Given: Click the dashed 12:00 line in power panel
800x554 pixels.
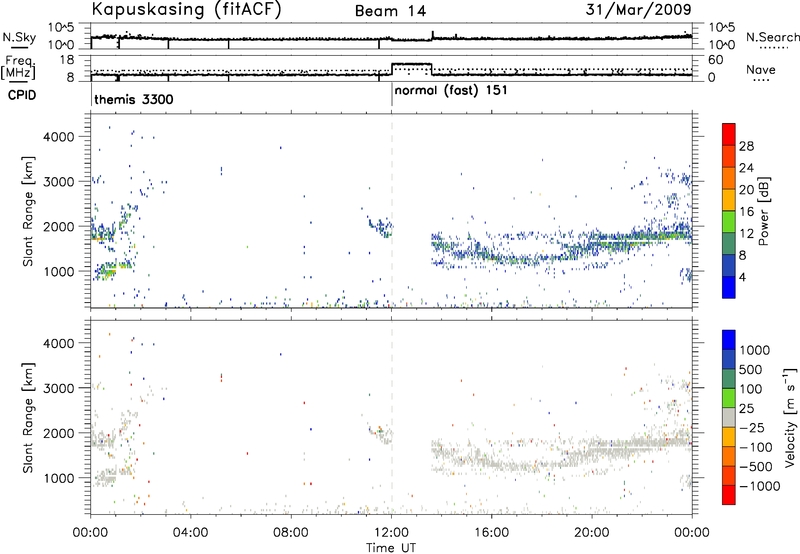Looking at the screenshot, I should click(392, 211).
